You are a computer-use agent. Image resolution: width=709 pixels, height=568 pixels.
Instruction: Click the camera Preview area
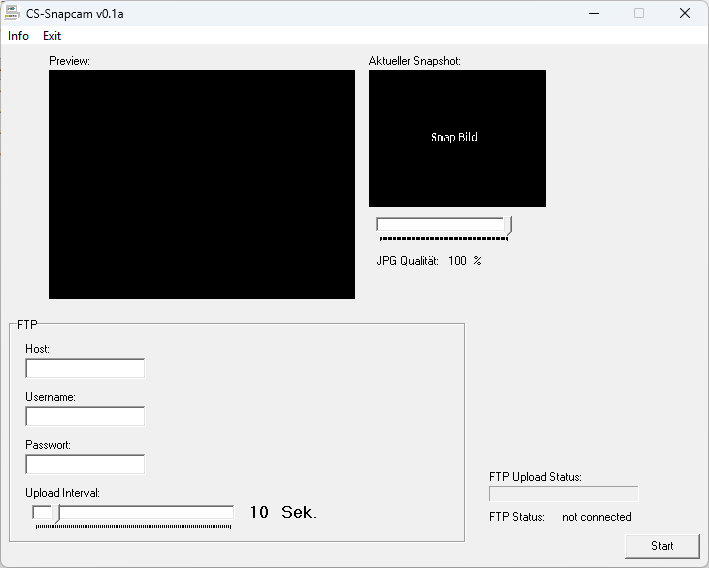[202, 184]
